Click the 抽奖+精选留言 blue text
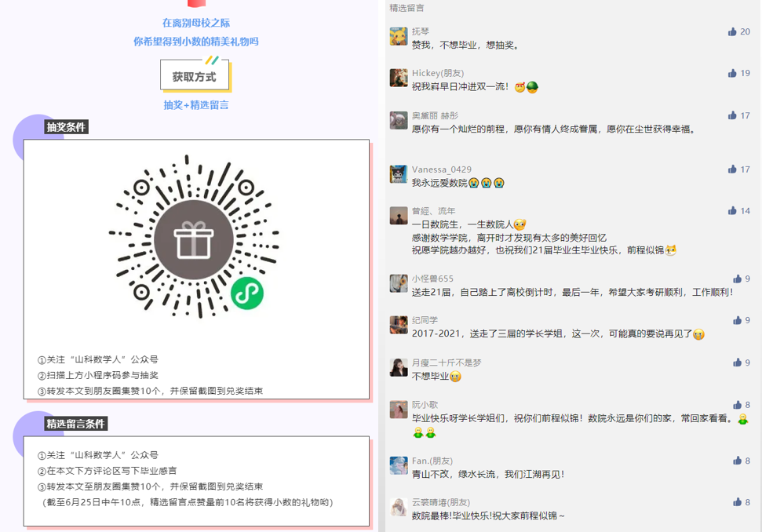This screenshot has height=532, width=762. pyautogui.click(x=195, y=104)
